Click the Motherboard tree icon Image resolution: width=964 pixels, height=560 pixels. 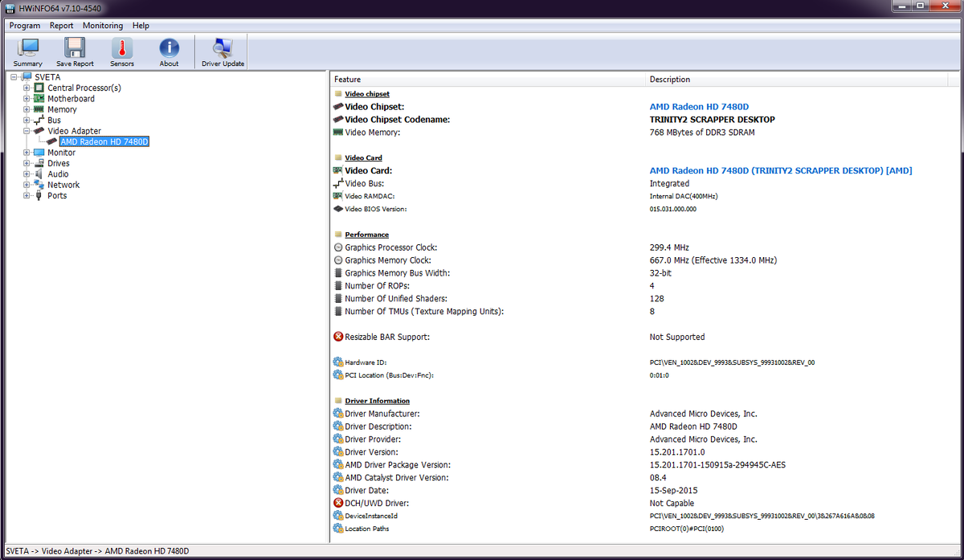(39, 99)
